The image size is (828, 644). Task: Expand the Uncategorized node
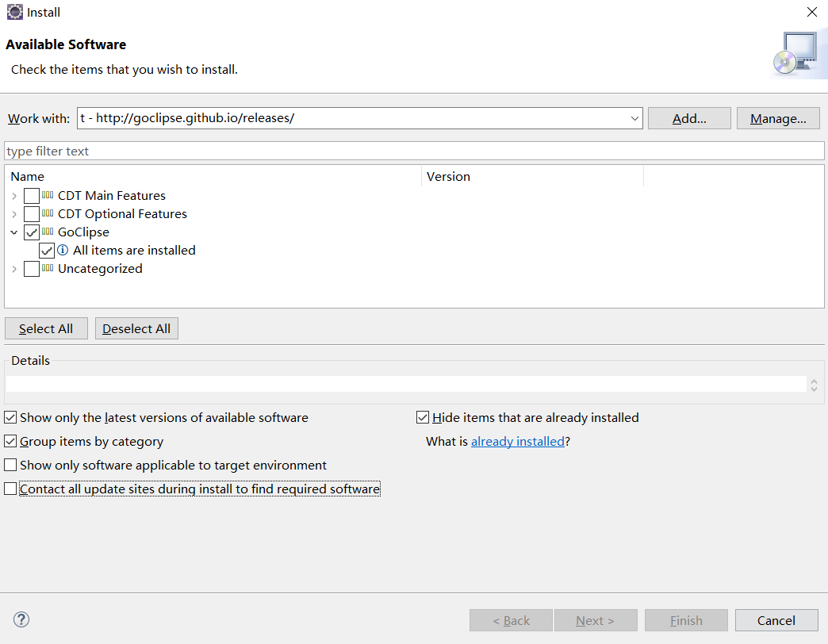click(x=14, y=269)
